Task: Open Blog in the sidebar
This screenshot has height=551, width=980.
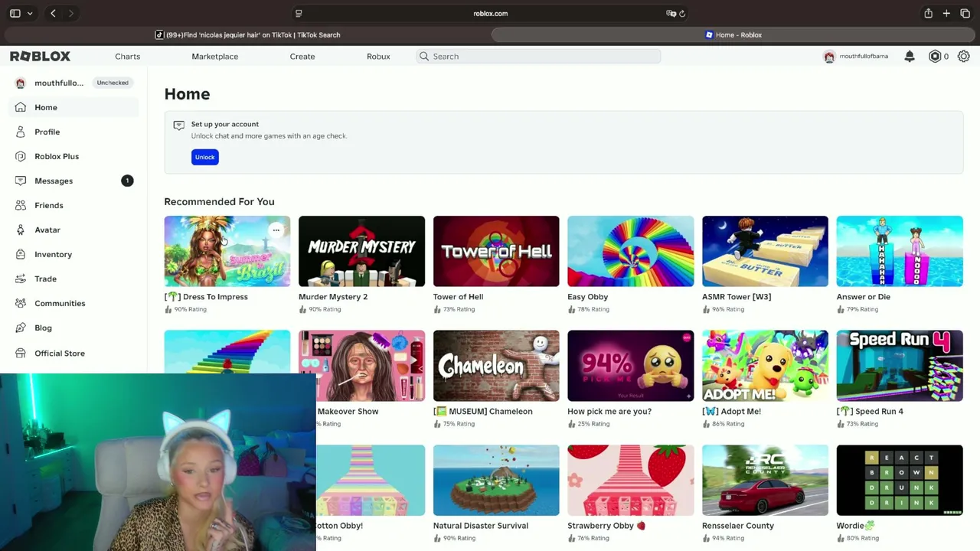Action: point(73,328)
